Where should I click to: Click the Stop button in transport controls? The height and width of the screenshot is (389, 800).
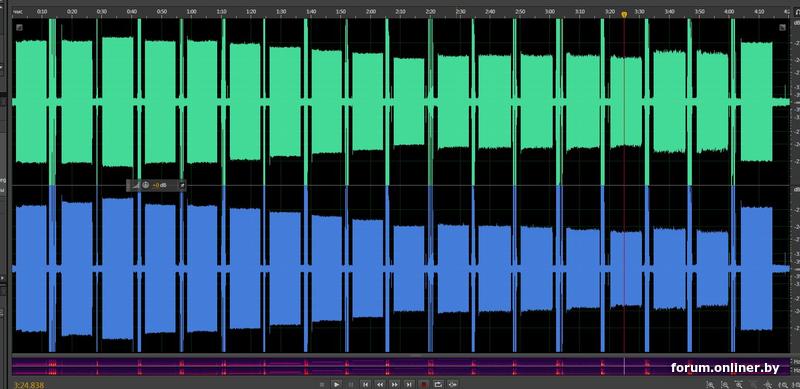(322, 384)
